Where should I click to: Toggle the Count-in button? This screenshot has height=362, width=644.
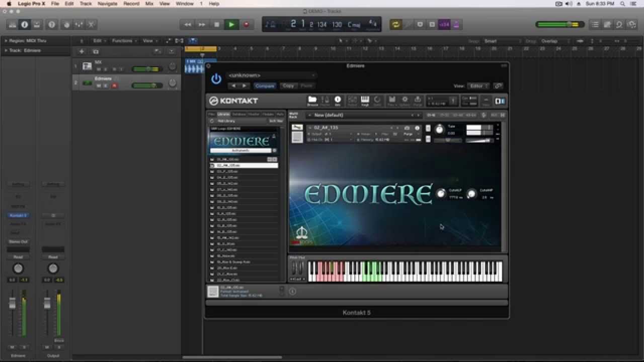pyautogui.click(x=444, y=24)
